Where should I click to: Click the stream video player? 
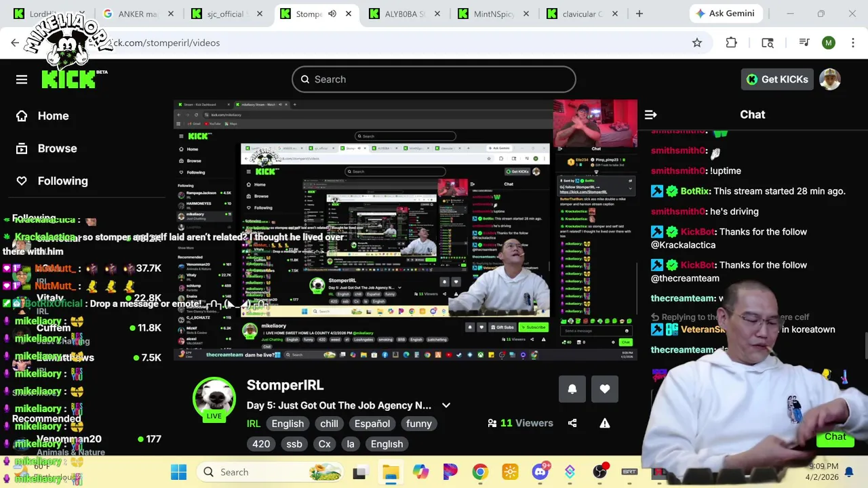(x=406, y=230)
